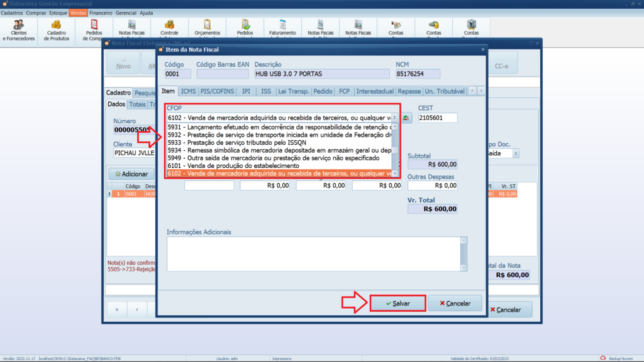Image resolution: width=644 pixels, height=362 pixels.
Task: Click the CFOP list scrollbar down arrow
Action: pos(395,173)
